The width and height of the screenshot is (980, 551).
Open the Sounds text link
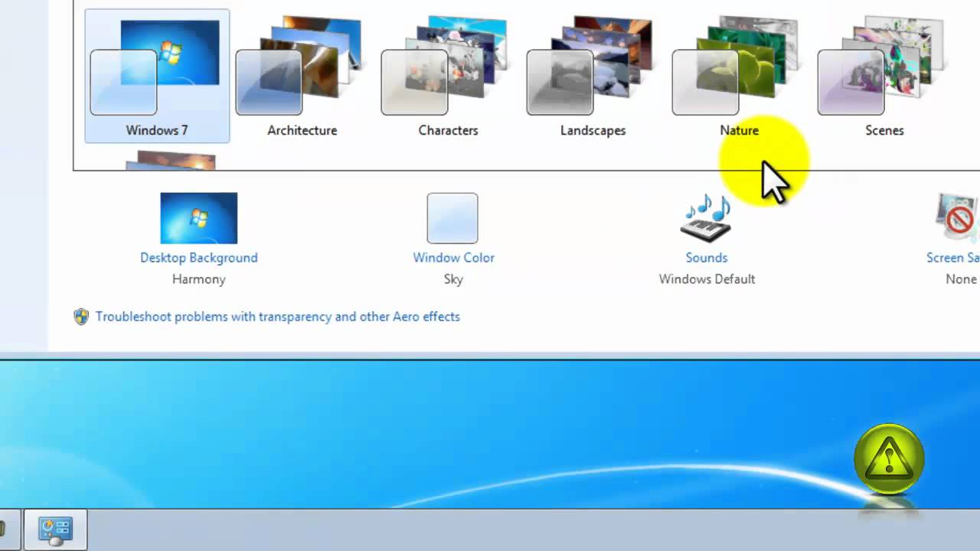706,258
